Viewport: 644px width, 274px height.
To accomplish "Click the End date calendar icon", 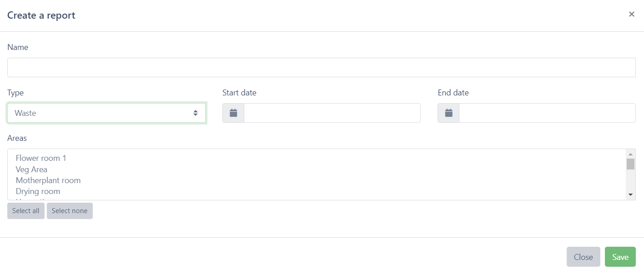I will tap(448, 113).
